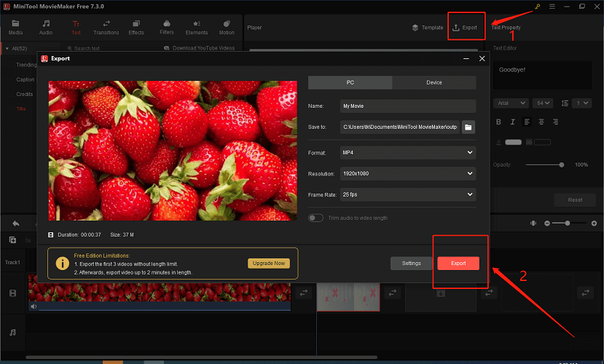Open the Media tab

[15, 28]
